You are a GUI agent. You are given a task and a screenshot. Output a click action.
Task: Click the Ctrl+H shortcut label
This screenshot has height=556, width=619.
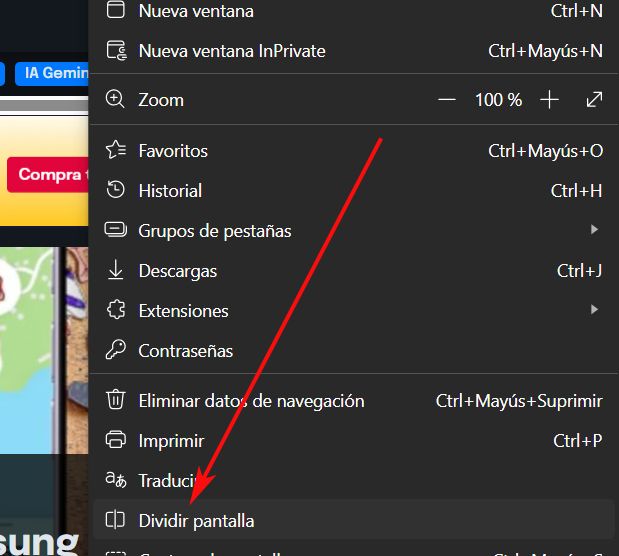click(576, 191)
